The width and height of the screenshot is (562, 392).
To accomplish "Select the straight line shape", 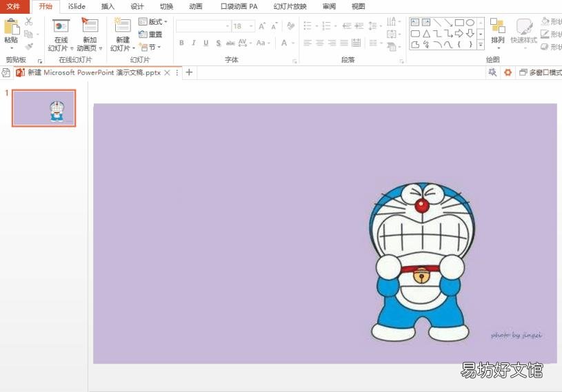I will coord(437,23).
